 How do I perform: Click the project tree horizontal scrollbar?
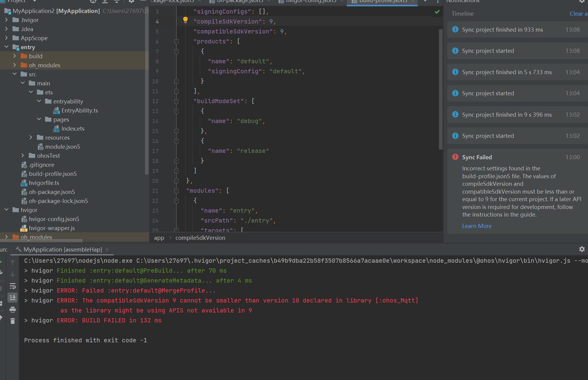click(41, 240)
